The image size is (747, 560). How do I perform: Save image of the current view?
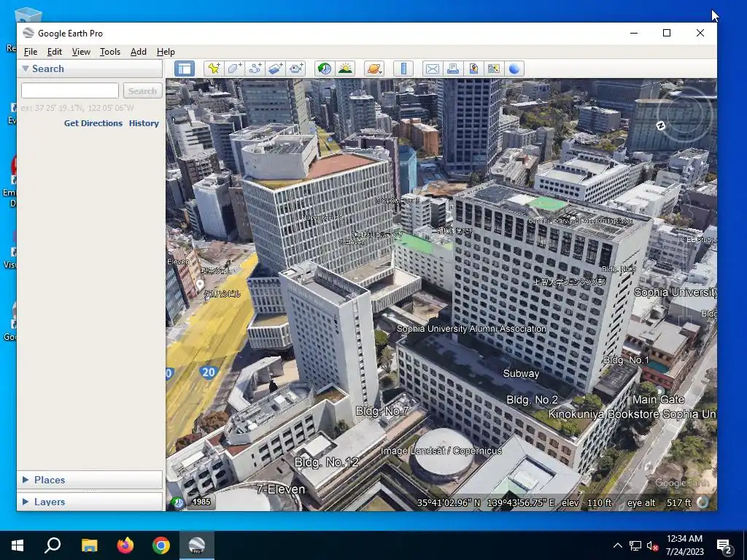(x=473, y=69)
